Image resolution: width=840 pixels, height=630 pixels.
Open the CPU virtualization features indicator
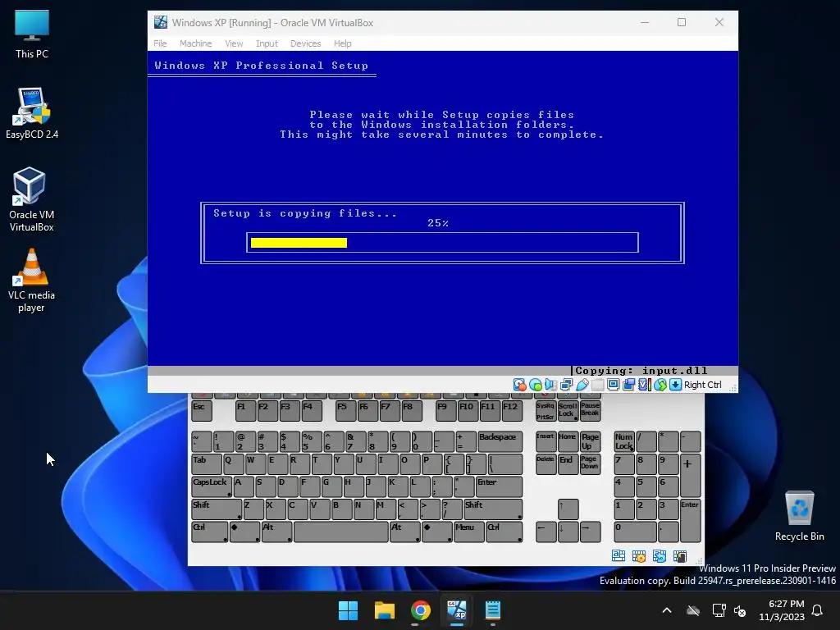pyautogui.click(x=645, y=385)
